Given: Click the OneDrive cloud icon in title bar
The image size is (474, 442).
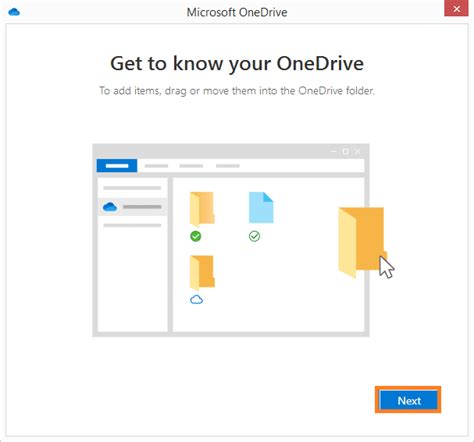Looking at the screenshot, I should [x=14, y=12].
